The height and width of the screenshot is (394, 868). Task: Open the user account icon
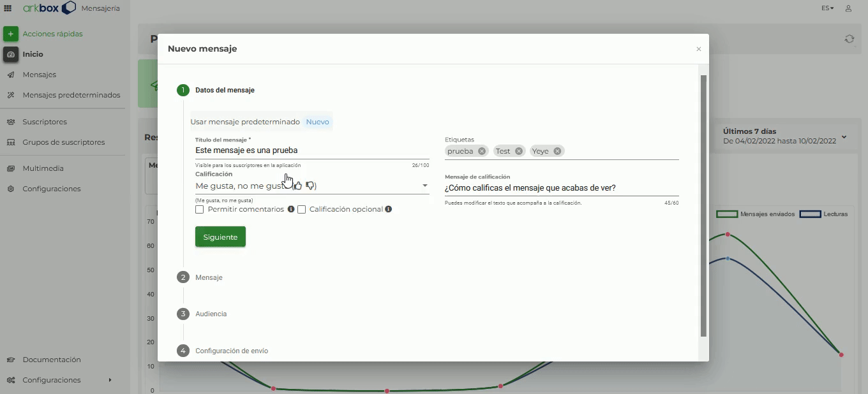click(848, 8)
